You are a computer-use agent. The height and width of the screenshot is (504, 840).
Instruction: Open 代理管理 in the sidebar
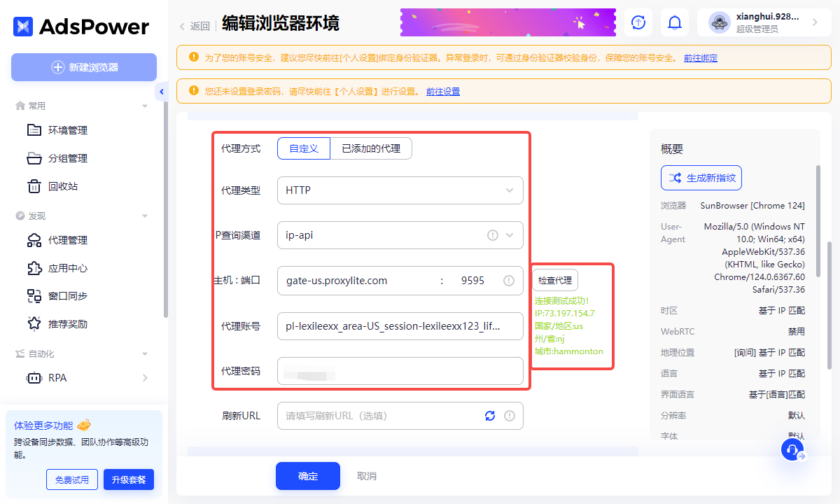[x=68, y=240]
